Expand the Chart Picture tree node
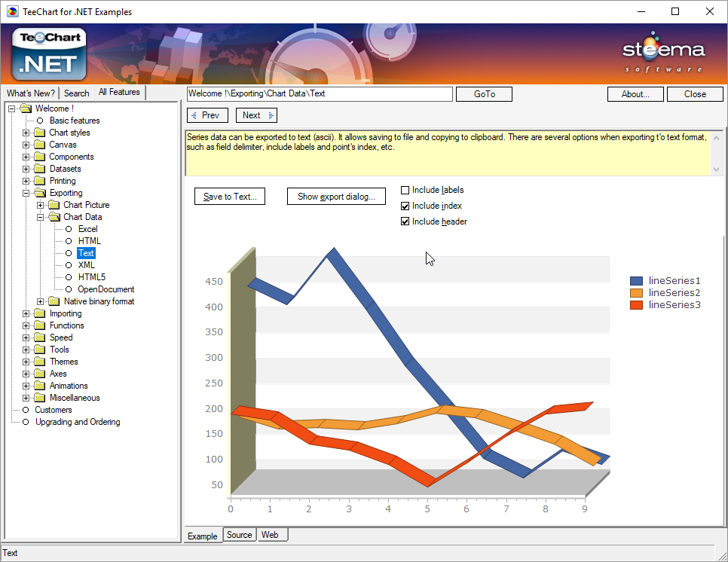 [x=41, y=205]
